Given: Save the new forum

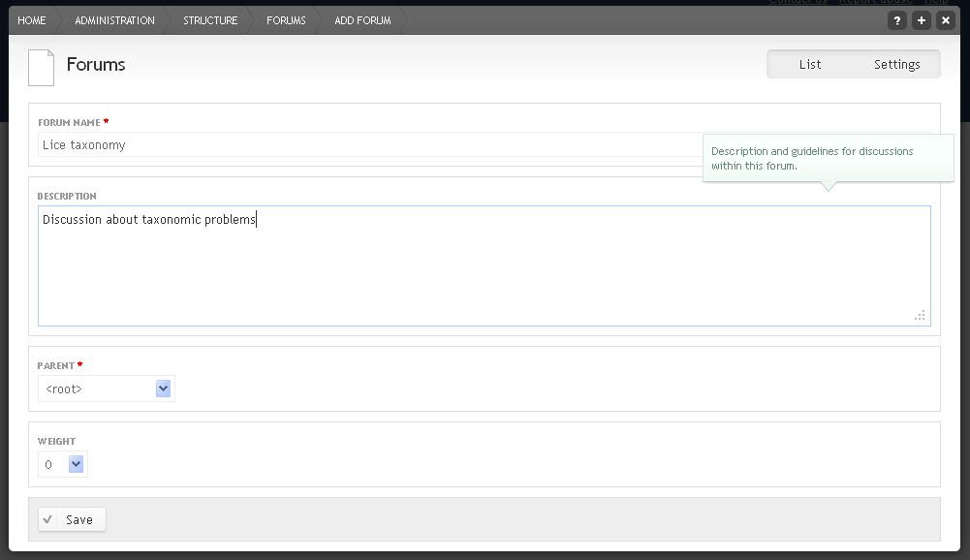Looking at the screenshot, I should [73, 519].
